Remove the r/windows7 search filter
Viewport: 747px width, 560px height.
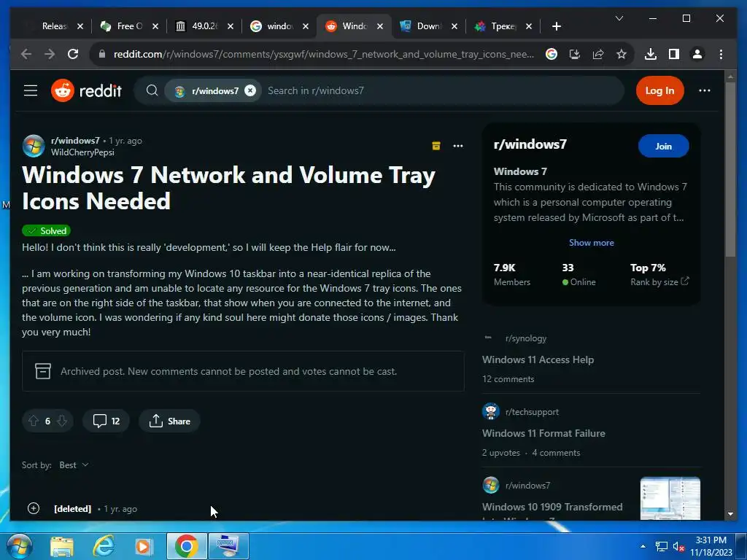point(250,90)
